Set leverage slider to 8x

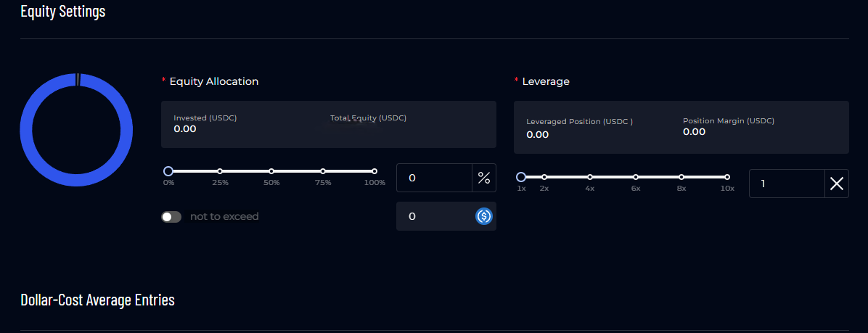(681, 177)
